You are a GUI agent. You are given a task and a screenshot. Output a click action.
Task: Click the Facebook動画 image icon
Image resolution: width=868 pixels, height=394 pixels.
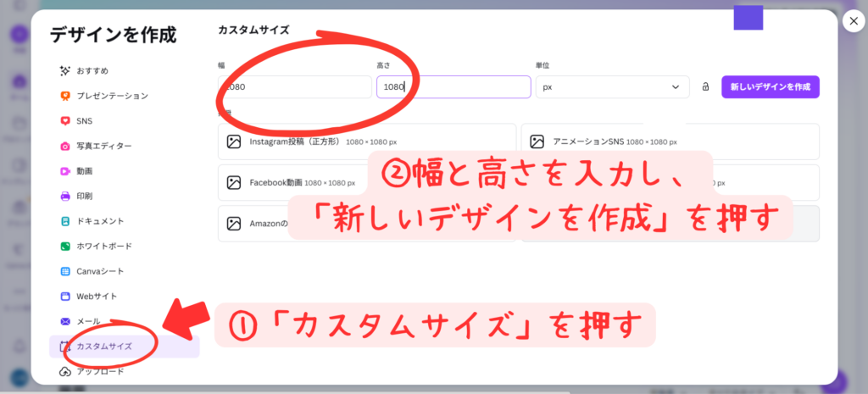tap(234, 183)
